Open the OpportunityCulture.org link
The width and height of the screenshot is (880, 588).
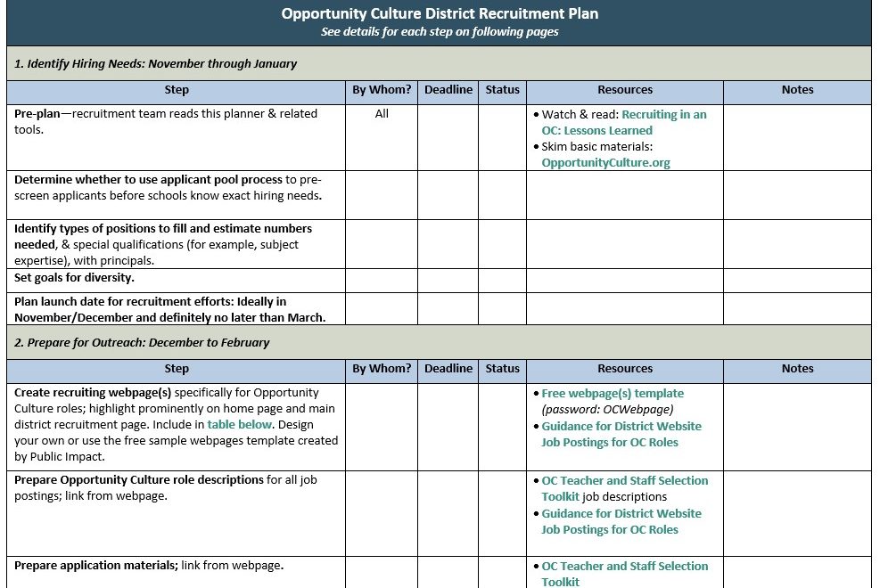(605, 162)
